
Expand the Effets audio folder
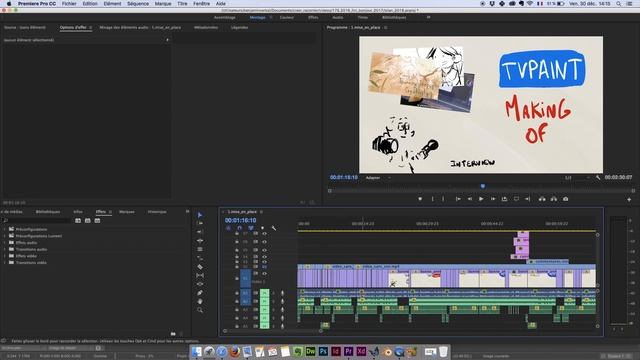[x=5, y=243]
